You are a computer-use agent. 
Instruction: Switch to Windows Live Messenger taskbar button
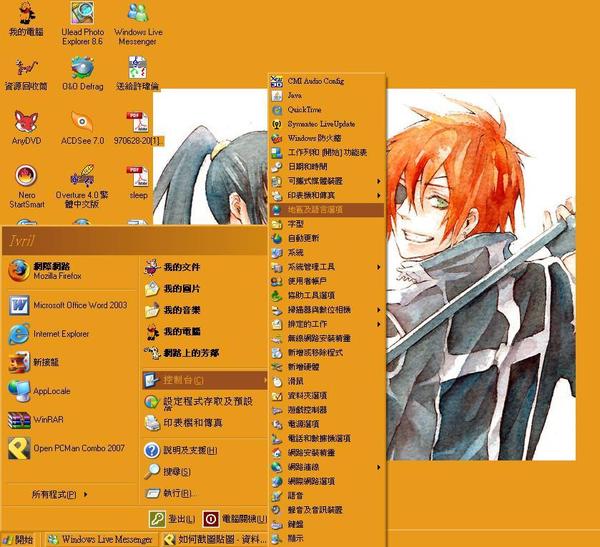coord(100,540)
